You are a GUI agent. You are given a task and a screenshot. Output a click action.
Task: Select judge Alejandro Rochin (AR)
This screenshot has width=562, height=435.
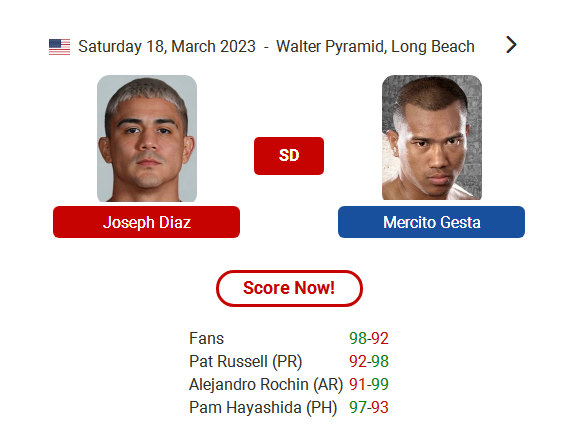[x=266, y=384]
